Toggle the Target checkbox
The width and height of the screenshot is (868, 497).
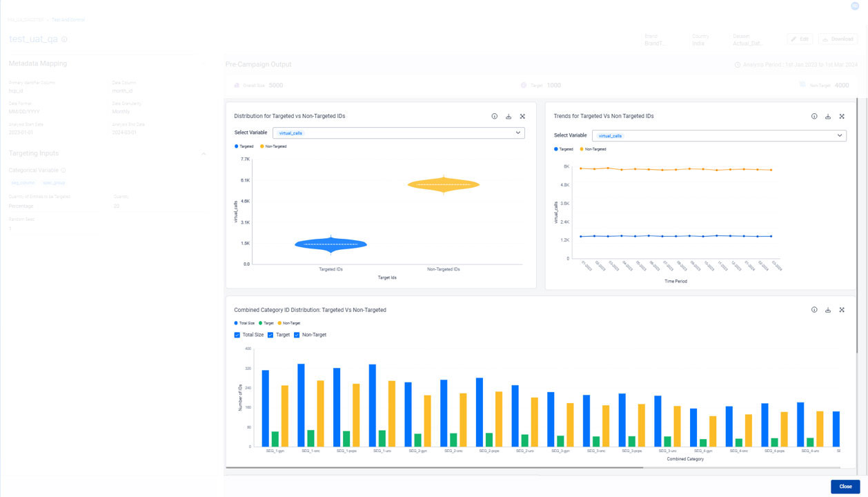[270, 335]
